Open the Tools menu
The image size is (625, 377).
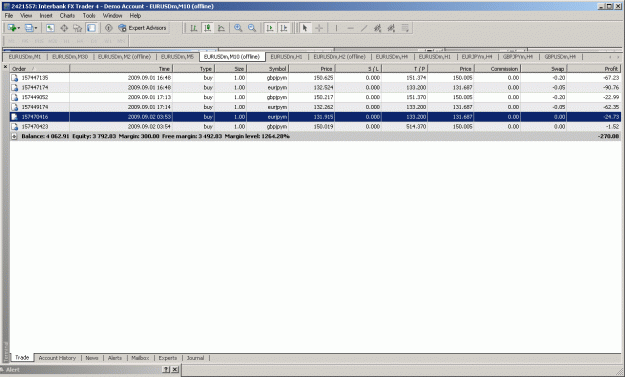pos(89,16)
